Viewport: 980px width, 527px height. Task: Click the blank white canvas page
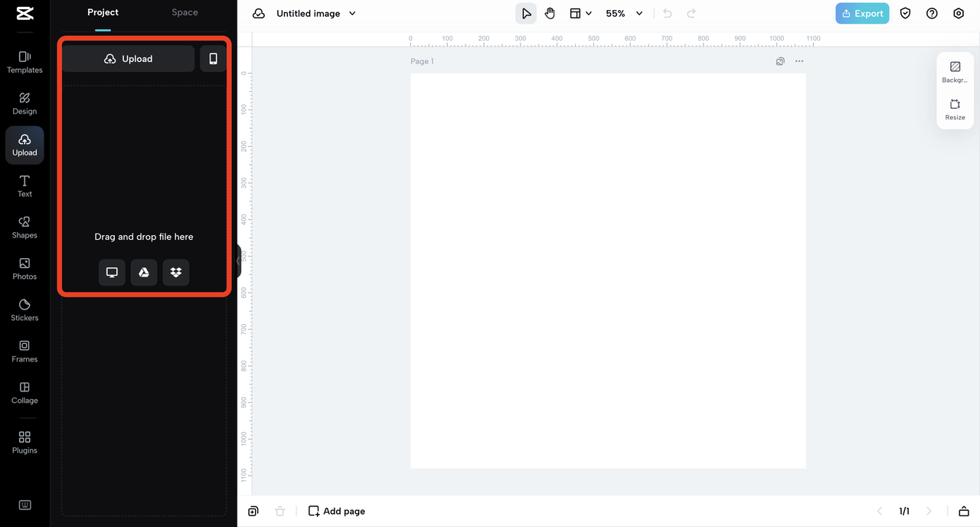pos(608,270)
